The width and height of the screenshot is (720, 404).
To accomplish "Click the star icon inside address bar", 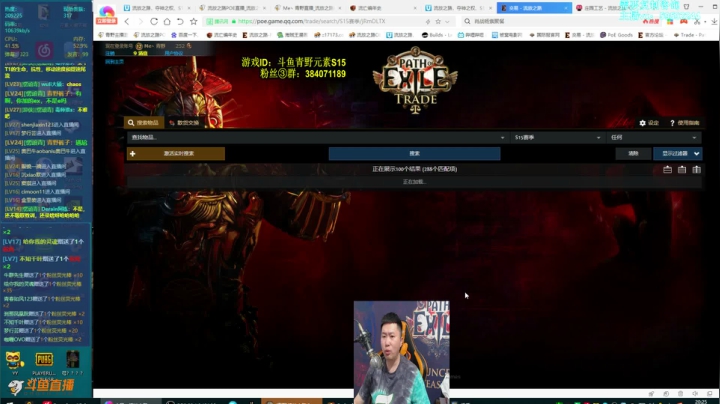I will [x=438, y=22].
